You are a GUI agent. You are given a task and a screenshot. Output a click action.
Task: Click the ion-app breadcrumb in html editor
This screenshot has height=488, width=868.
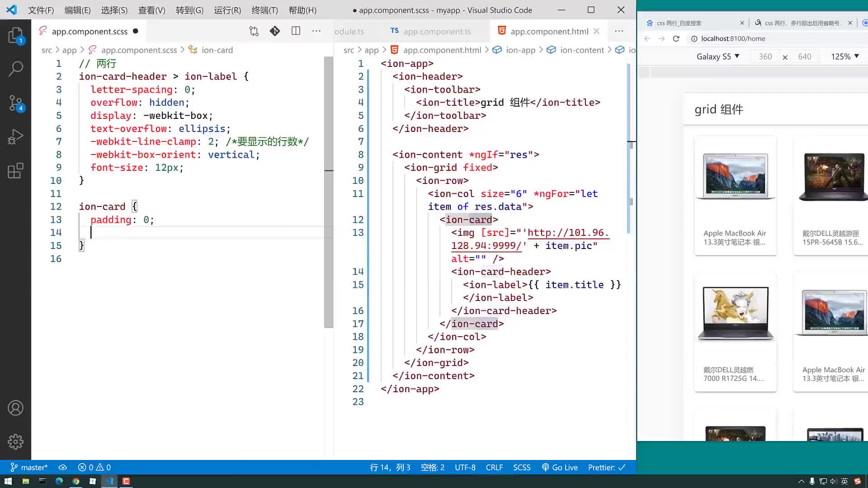(520, 50)
